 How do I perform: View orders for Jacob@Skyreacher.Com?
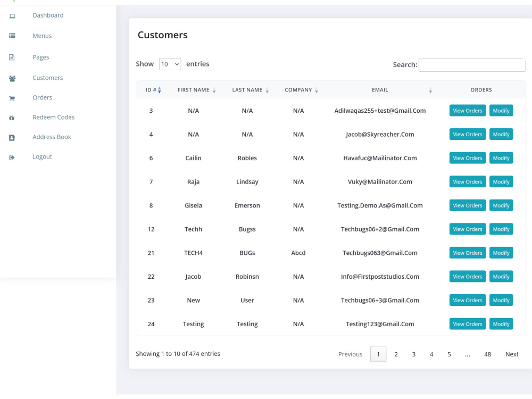coord(468,135)
